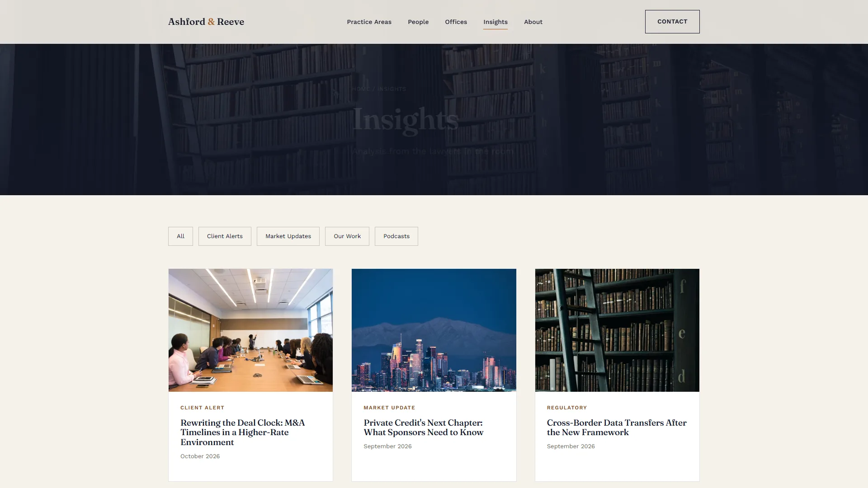Viewport: 868px width, 488px height.
Task: Click the REGULATORY category label
Action: tap(567, 408)
